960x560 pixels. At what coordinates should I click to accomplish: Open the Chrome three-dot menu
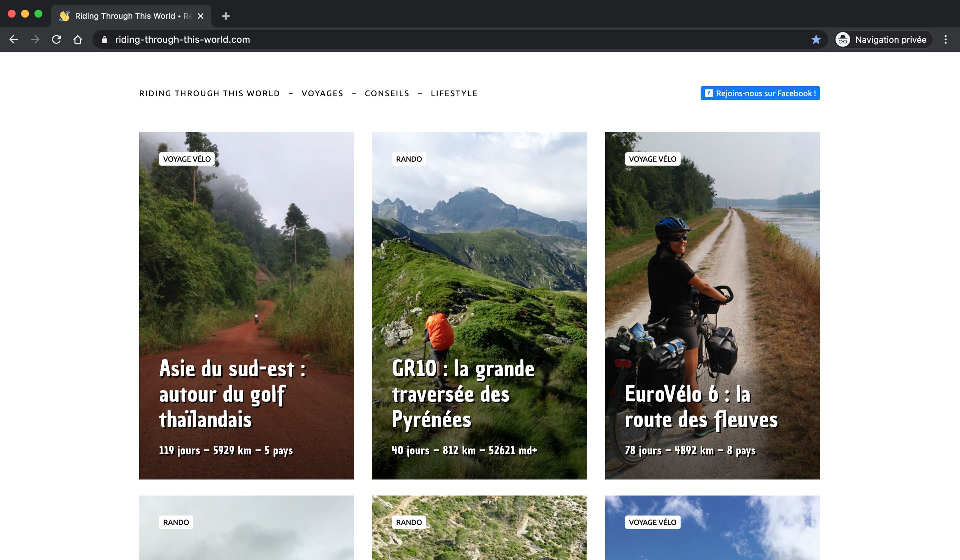pyautogui.click(x=945, y=40)
